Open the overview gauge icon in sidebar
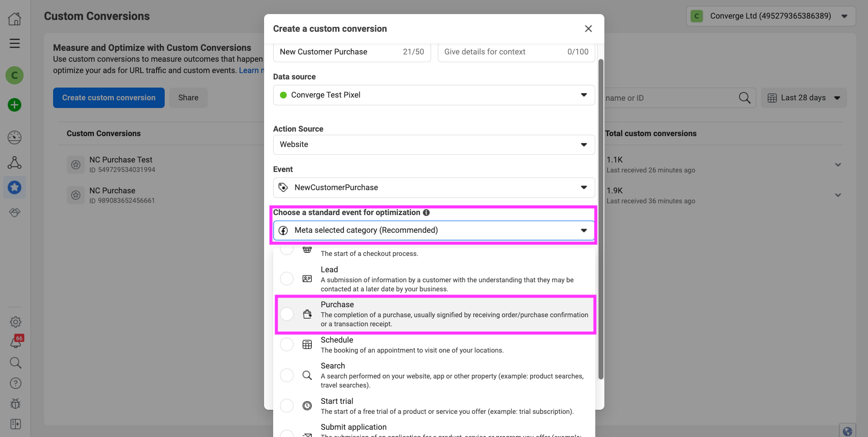The width and height of the screenshot is (868, 437). coord(15,137)
